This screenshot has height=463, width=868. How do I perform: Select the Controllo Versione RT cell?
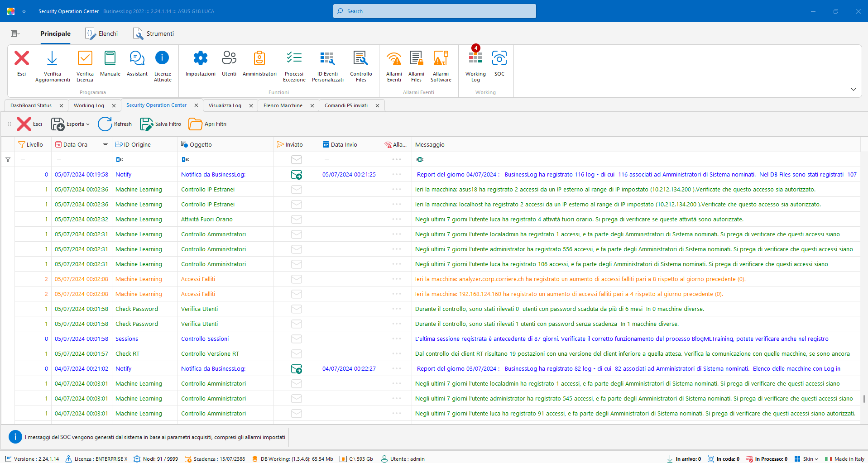point(225,354)
